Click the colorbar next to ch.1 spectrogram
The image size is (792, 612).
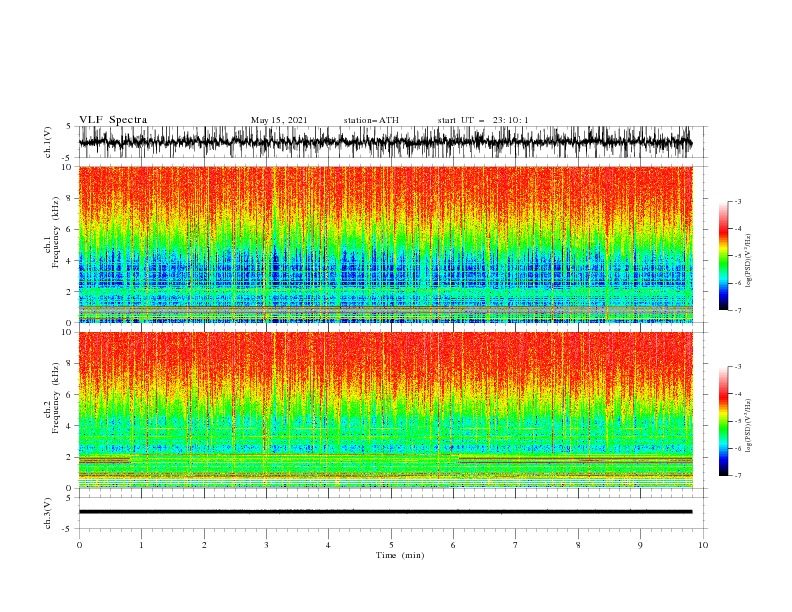coord(724,256)
